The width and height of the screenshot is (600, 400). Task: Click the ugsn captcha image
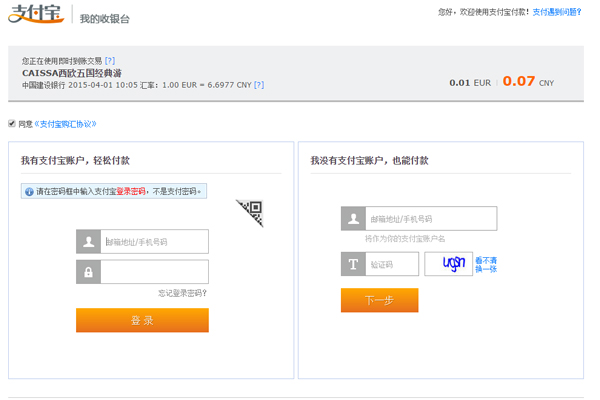pyautogui.click(x=448, y=264)
